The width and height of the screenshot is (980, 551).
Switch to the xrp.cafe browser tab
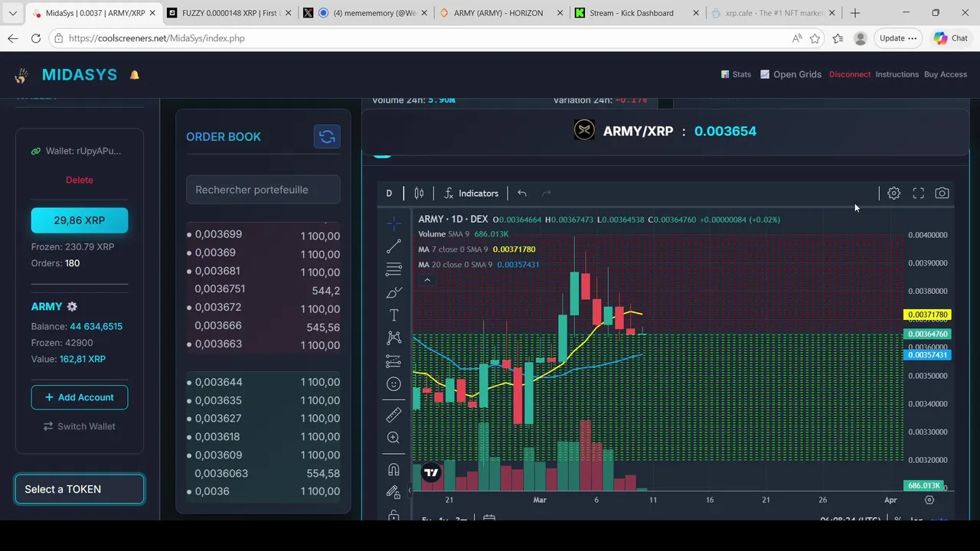(x=773, y=13)
